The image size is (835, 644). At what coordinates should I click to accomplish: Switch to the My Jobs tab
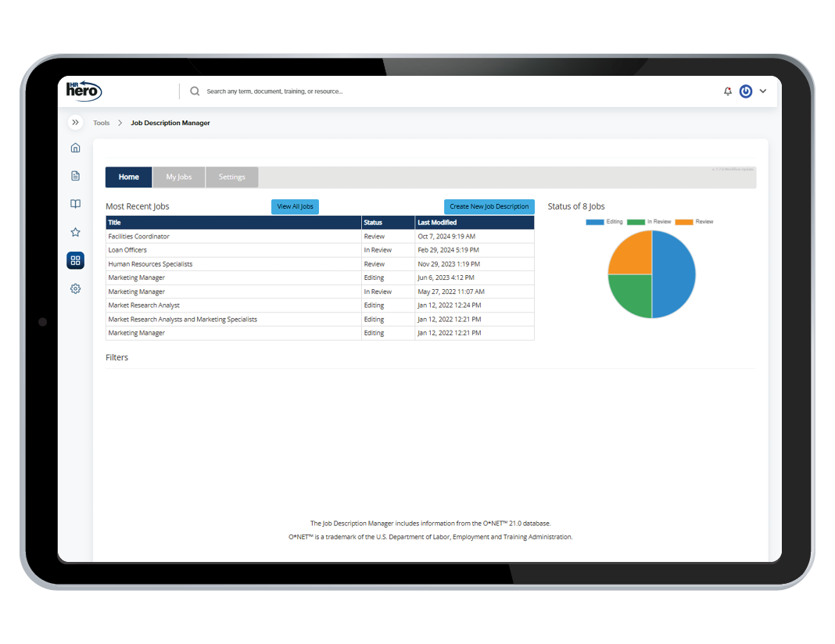pyautogui.click(x=178, y=177)
